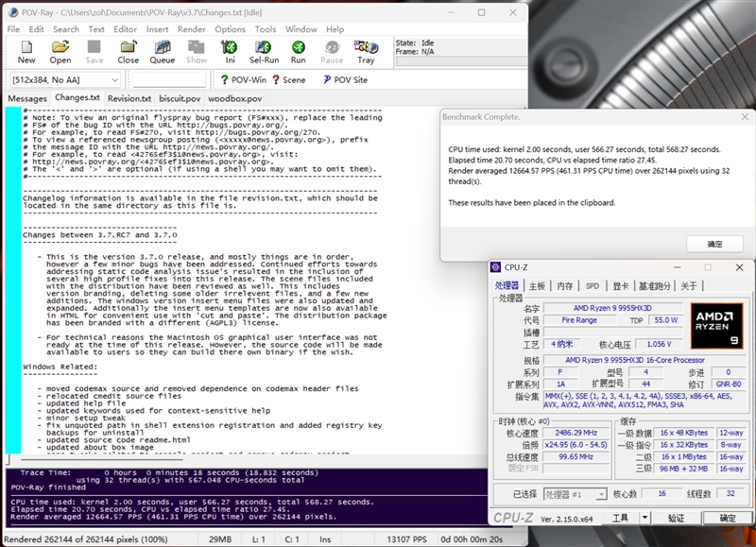Open the POV Site link icon

point(345,80)
